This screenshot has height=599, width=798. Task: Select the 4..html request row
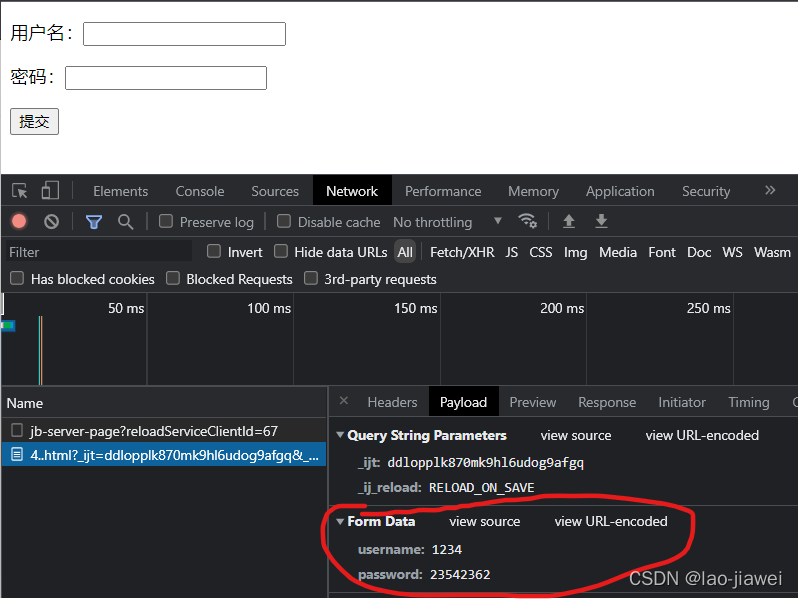(x=164, y=454)
